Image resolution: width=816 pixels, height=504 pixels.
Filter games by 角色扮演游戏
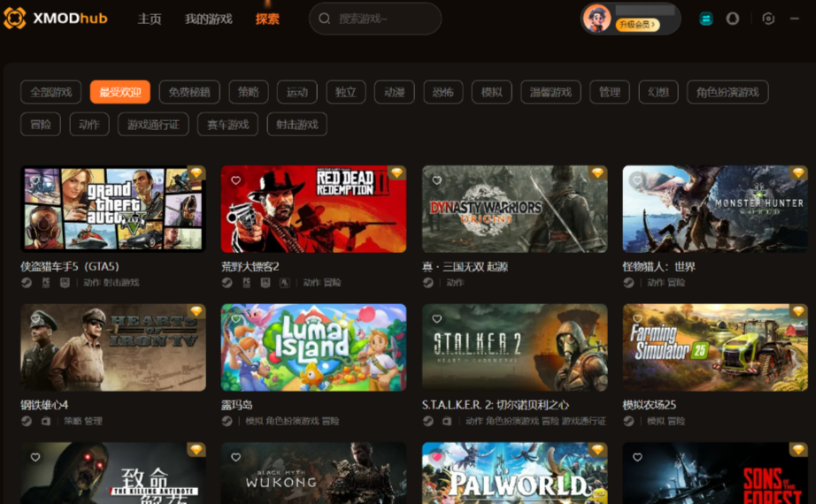[x=727, y=92]
